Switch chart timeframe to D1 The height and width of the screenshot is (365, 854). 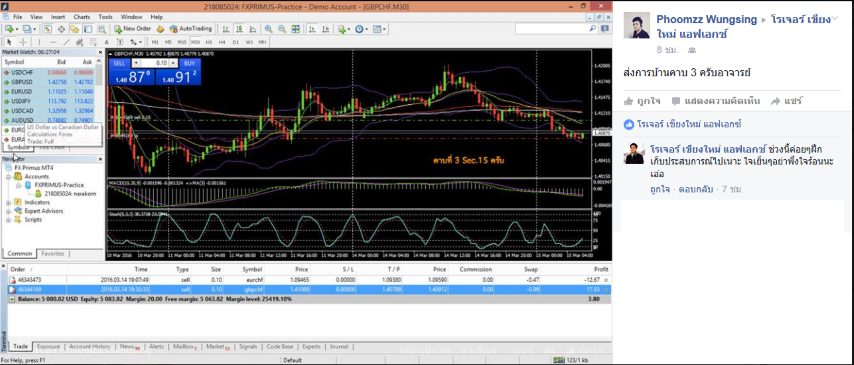235,42
